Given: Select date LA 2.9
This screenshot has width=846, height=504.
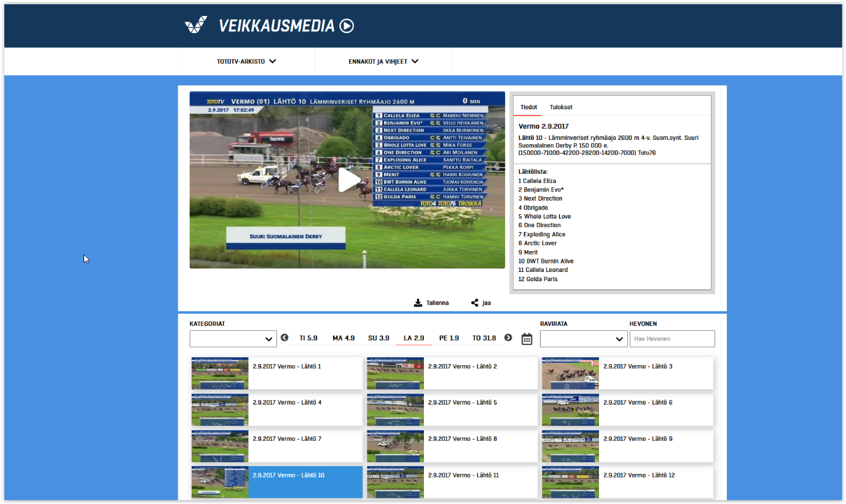Looking at the screenshot, I should coord(414,338).
